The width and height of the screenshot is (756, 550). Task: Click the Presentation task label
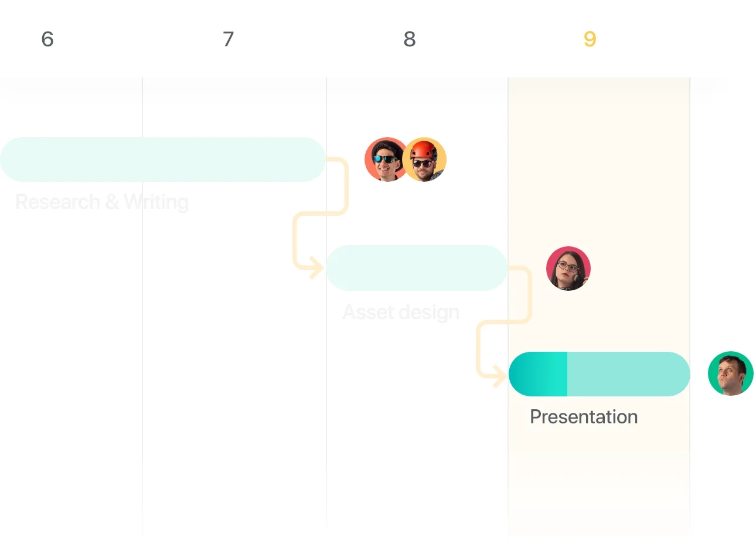pyautogui.click(x=584, y=417)
